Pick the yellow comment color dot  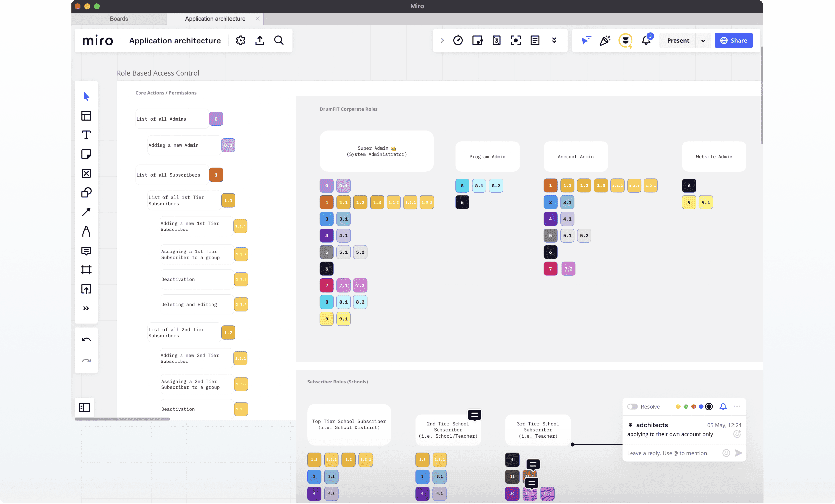pos(678,406)
